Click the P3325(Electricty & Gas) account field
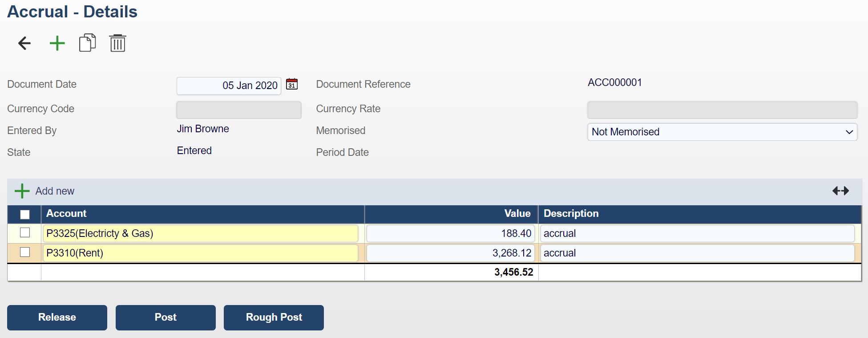Screen dimensions: 868x338 200,233
